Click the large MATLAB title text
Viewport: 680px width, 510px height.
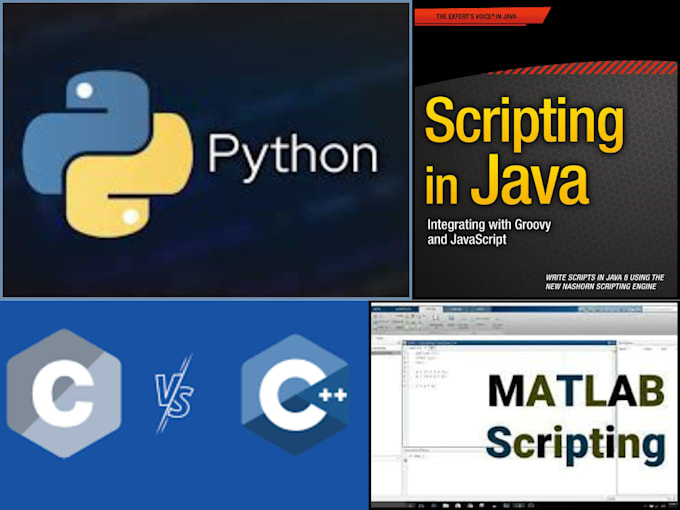576,391
